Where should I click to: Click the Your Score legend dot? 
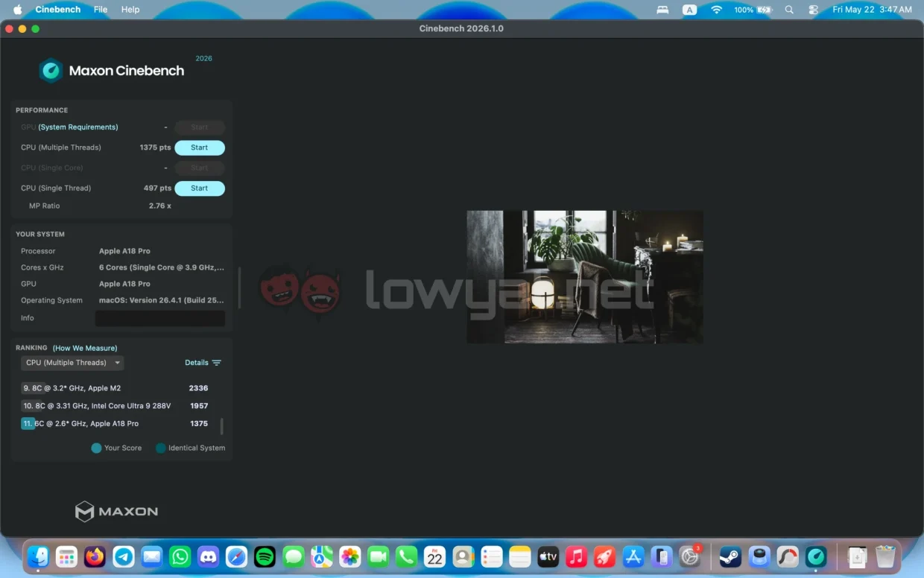96,448
